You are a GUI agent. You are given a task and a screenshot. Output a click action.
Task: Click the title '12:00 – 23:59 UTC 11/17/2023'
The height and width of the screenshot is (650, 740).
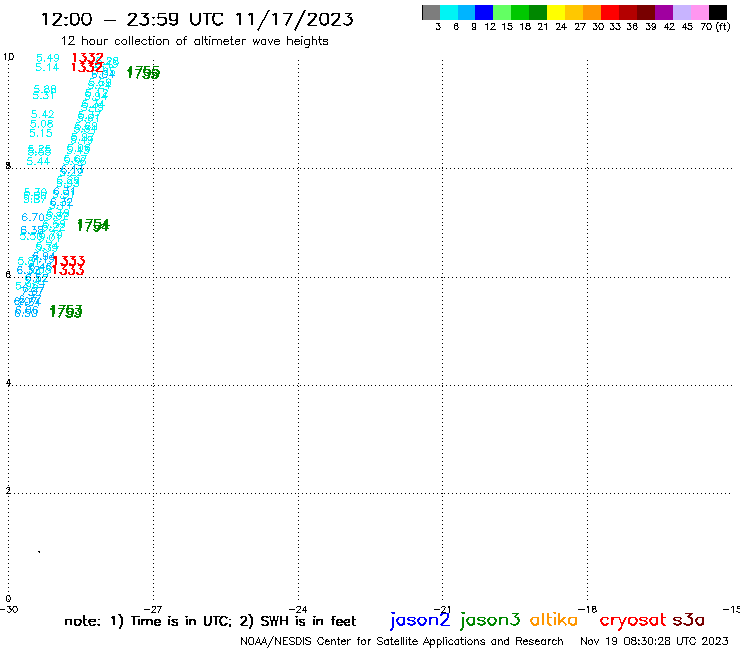197,19
